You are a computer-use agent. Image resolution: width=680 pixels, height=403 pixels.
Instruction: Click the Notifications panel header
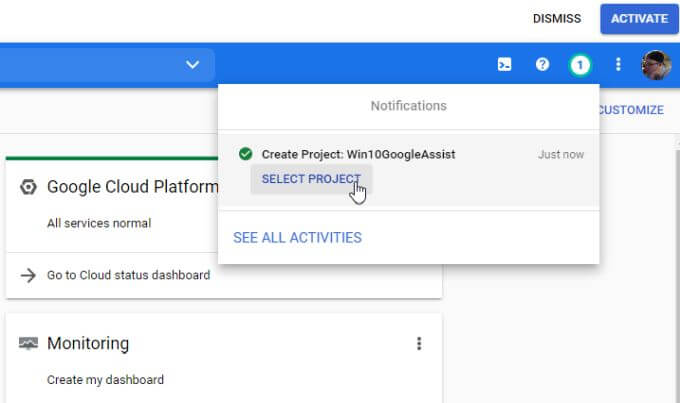pos(408,106)
